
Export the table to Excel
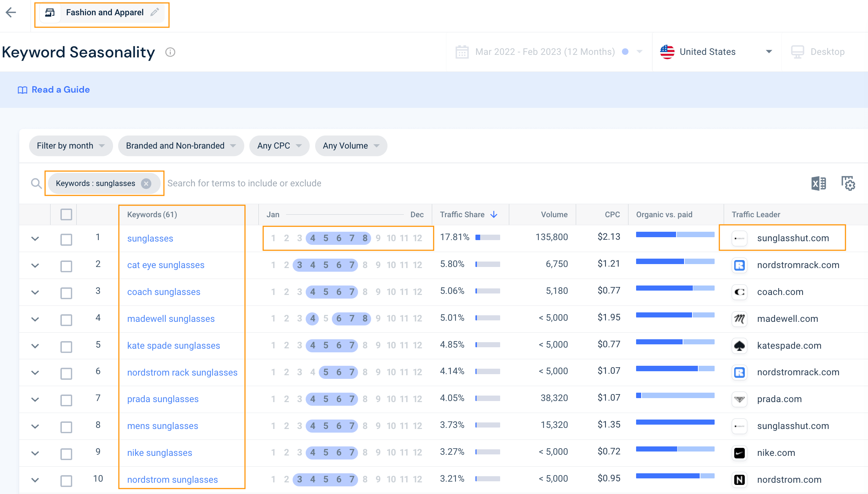pos(819,183)
